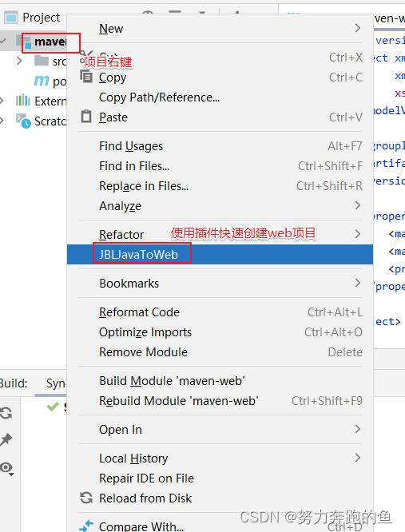Pin the build tab with pin icon
The width and height of the screenshot is (405, 532).
[x=6, y=439]
